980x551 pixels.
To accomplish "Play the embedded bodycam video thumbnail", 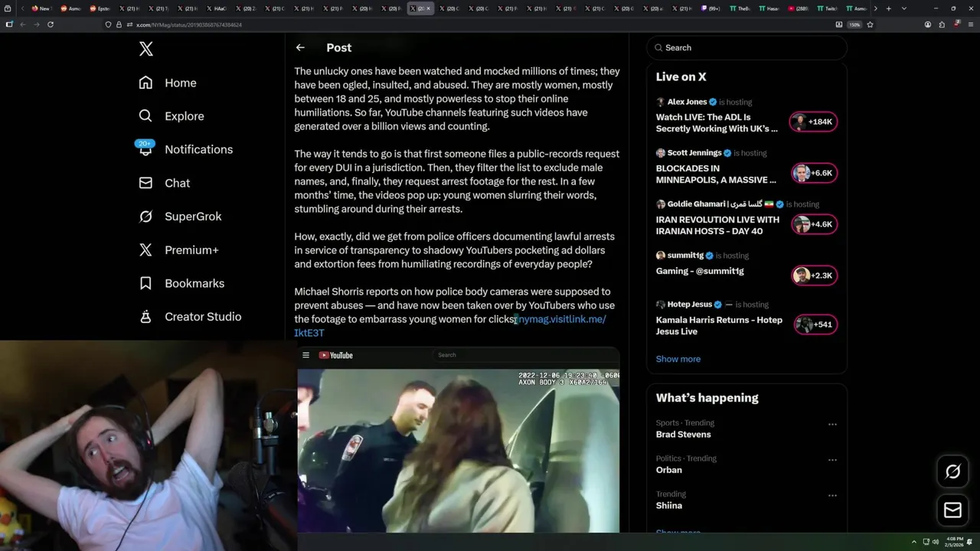I will 458,450.
